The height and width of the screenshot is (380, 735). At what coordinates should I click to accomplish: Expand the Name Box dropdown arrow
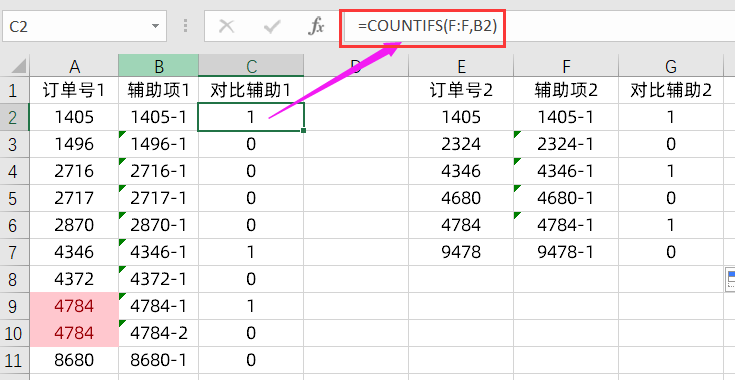pyautogui.click(x=155, y=26)
